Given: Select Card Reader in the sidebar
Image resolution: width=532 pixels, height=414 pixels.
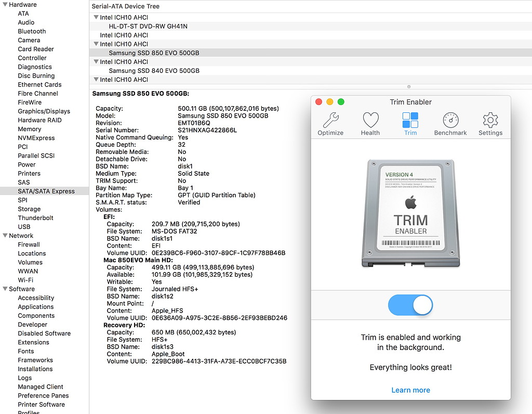Looking at the screenshot, I should pos(36,49).
